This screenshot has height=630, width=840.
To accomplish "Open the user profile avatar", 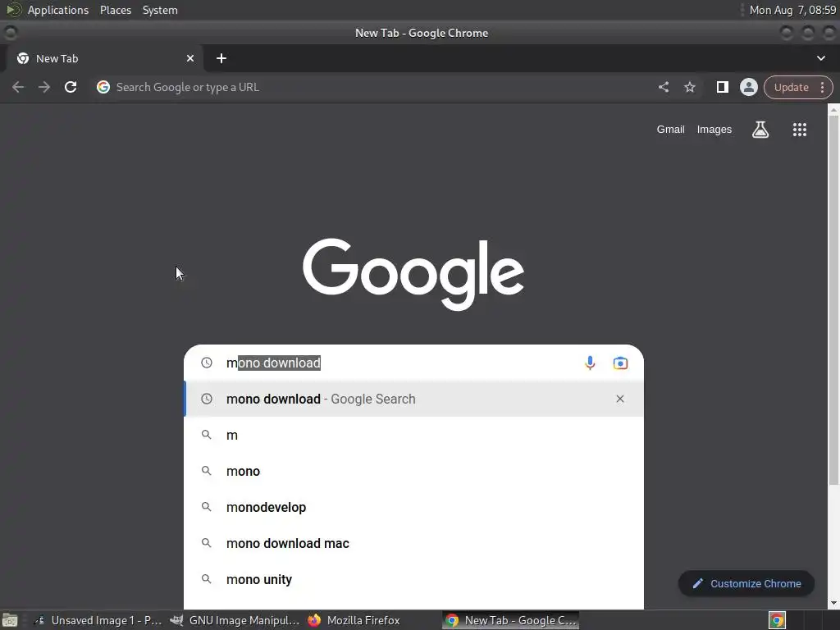I will coord(748,87).
